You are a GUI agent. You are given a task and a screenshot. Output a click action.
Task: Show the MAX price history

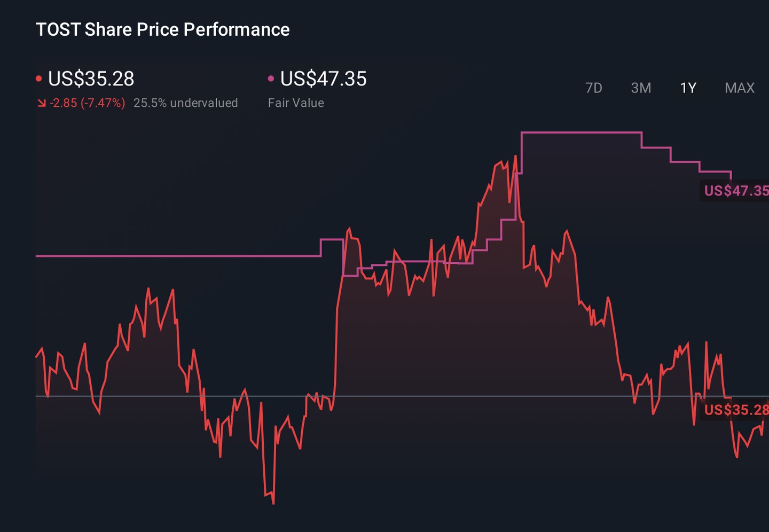[739, 88]
